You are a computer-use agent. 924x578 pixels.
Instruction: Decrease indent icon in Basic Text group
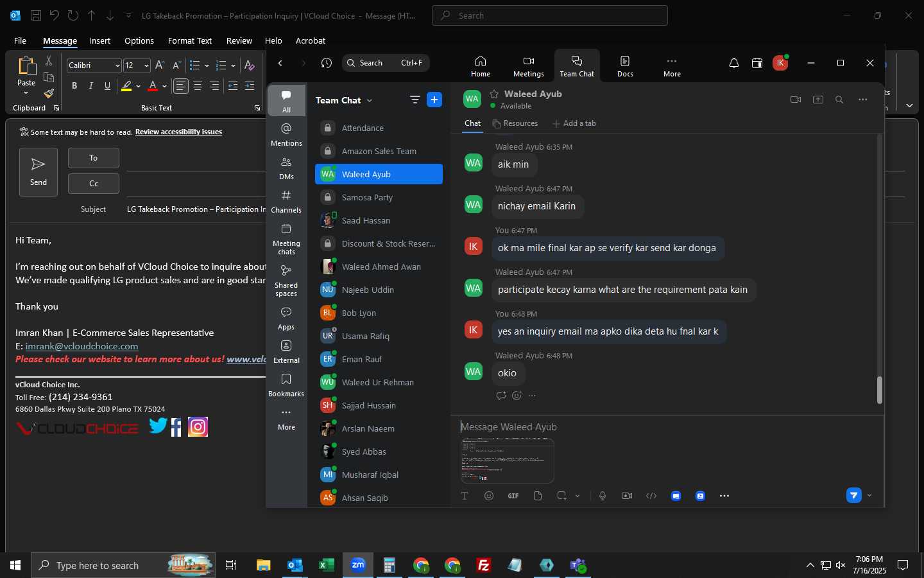click(x=233, y=86)
